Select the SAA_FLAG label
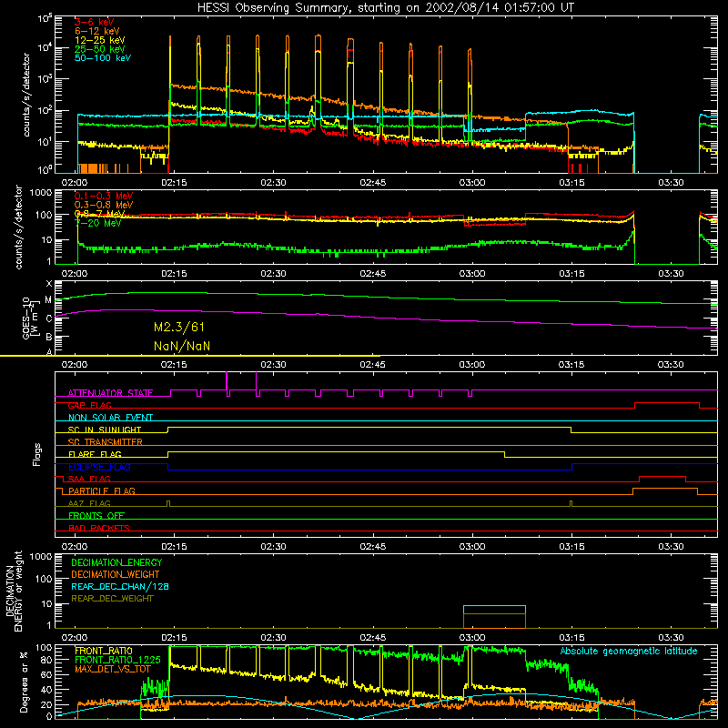The width and height of the screenshot is (728, 728). pyautogui.click(x=89, y=480)
